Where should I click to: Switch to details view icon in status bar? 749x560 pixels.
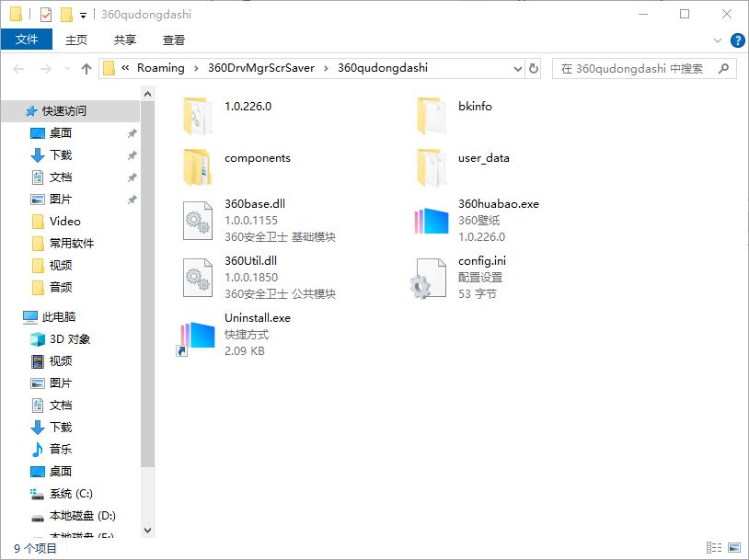pos(714,548)
